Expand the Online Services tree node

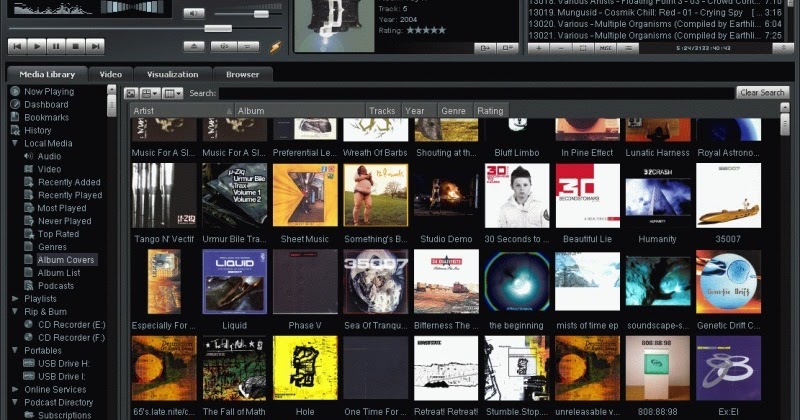click(15, 389)
